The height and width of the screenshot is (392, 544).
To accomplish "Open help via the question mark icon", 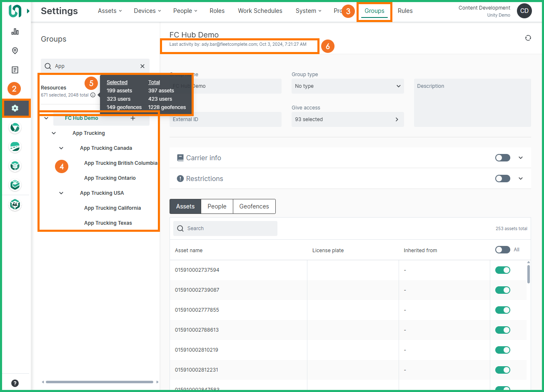I will click(x=15, y=383).
